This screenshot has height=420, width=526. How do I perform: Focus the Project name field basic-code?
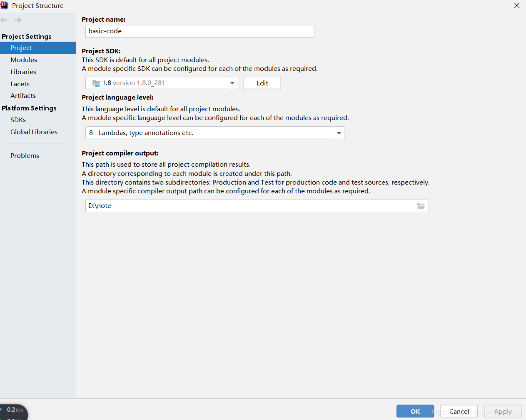pos(200,31)
